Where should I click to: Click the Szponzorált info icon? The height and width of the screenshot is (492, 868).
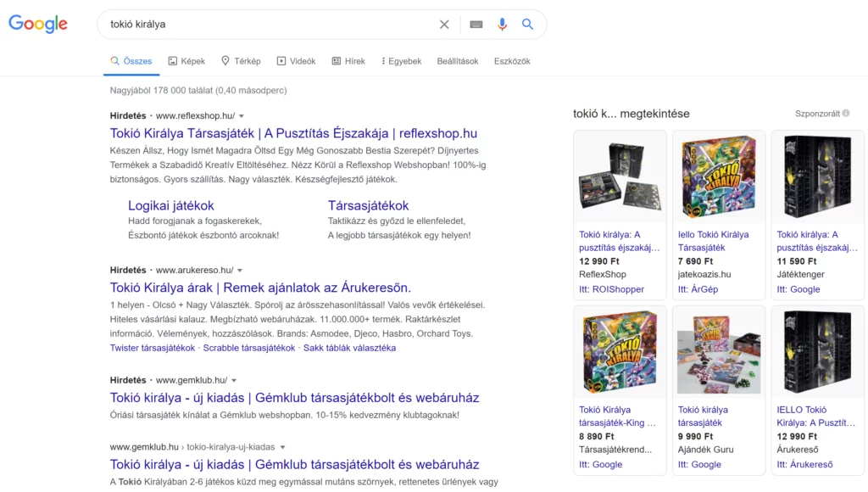[x=846, y=113]
